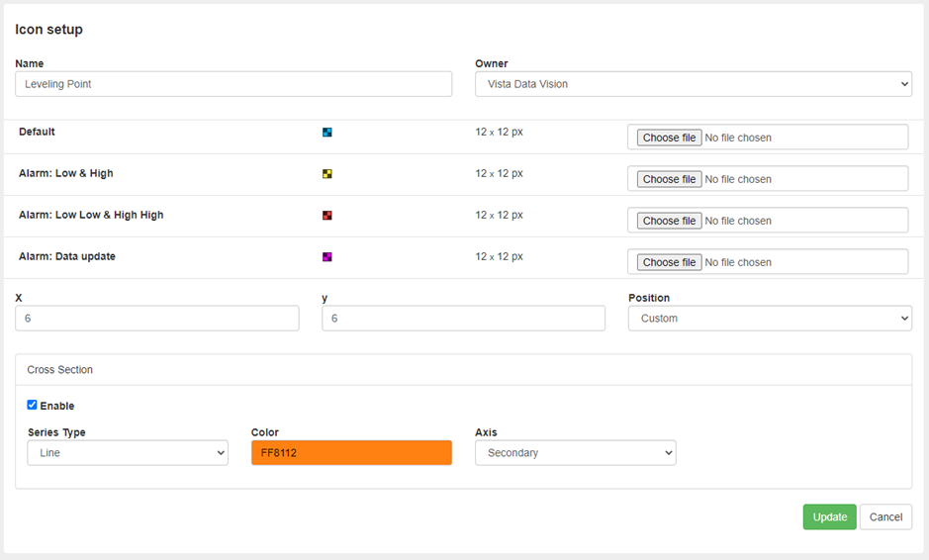Open the orange FF8112 color picker
This screenshot has height=560, width=929.
click(x=351, y=453)
